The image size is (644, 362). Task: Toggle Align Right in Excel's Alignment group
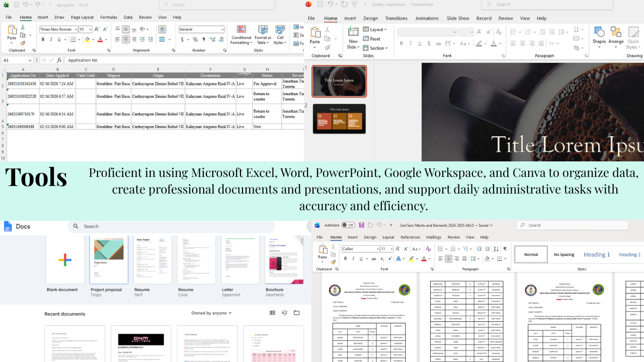pos(134,39)
